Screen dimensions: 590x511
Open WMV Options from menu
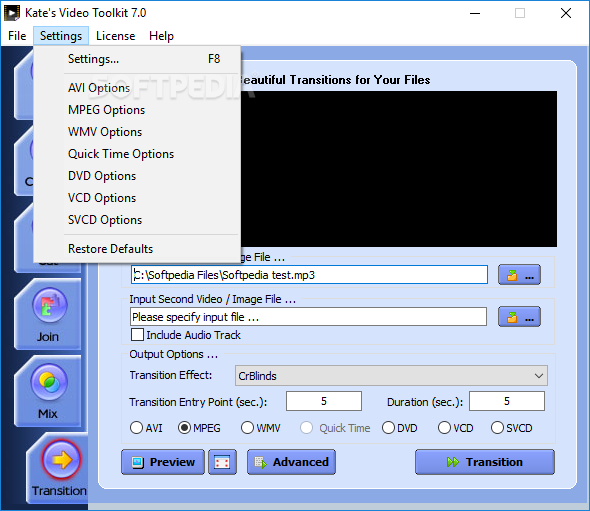[x=137, y=132]
